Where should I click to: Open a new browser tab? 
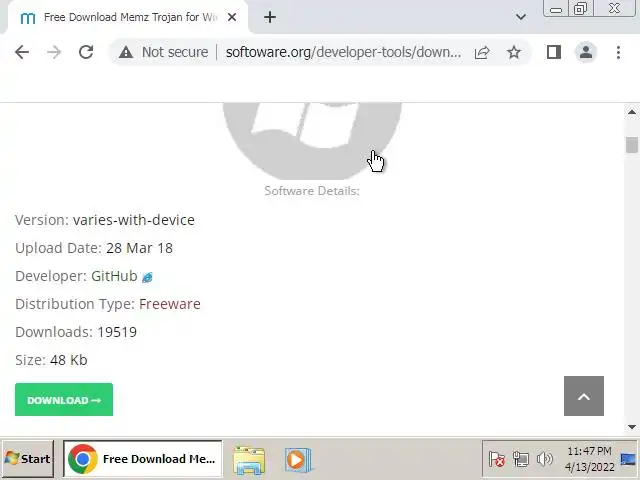coord(270,17)
